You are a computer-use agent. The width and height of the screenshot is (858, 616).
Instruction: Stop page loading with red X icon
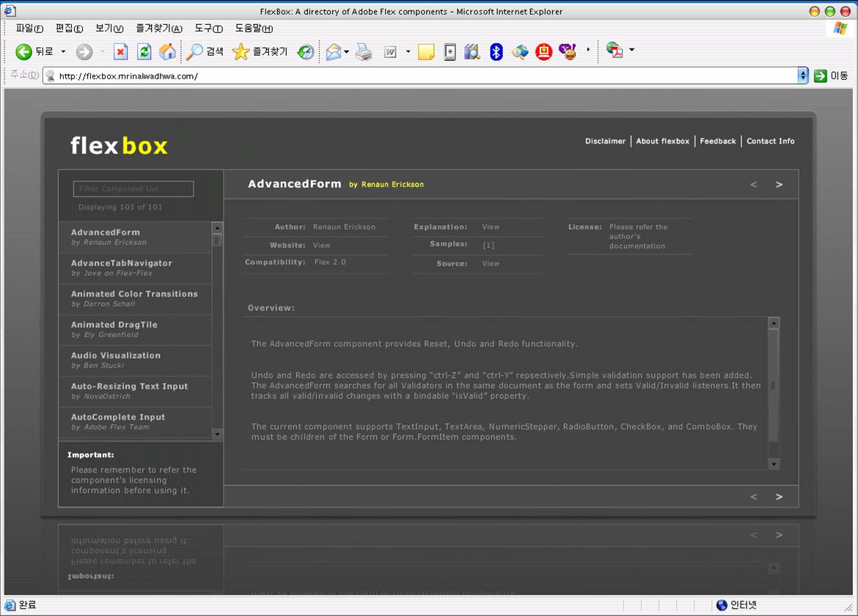pyautogui.click(x=120, y=52)
